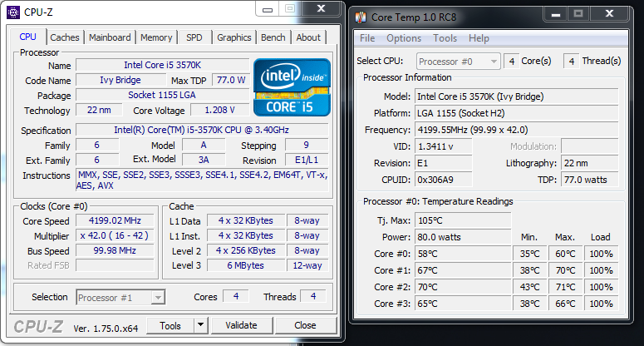Click the Intel Core i5 logo badge

(292, 87)
